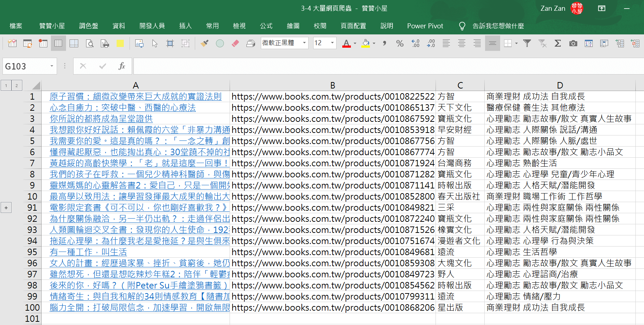Click the insert picture from screen icon

[139, 43]
